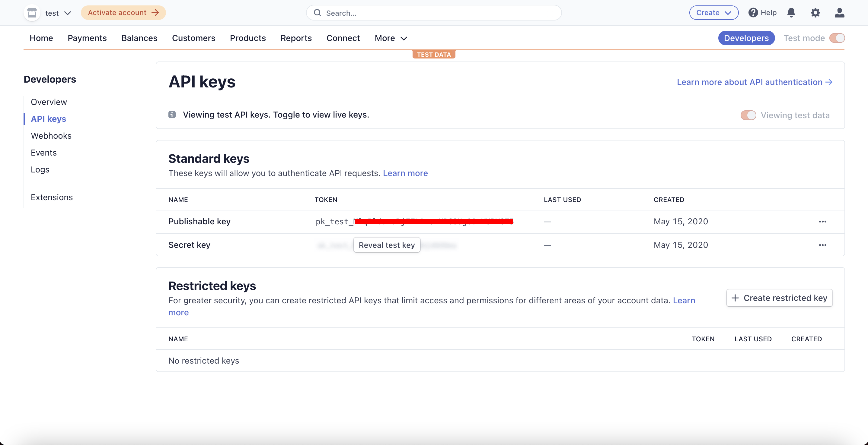The height and width of the screenshot is (445, 868).
Task: Open Publishable key options ellipsis menu
Action: [x=822, y=222]
